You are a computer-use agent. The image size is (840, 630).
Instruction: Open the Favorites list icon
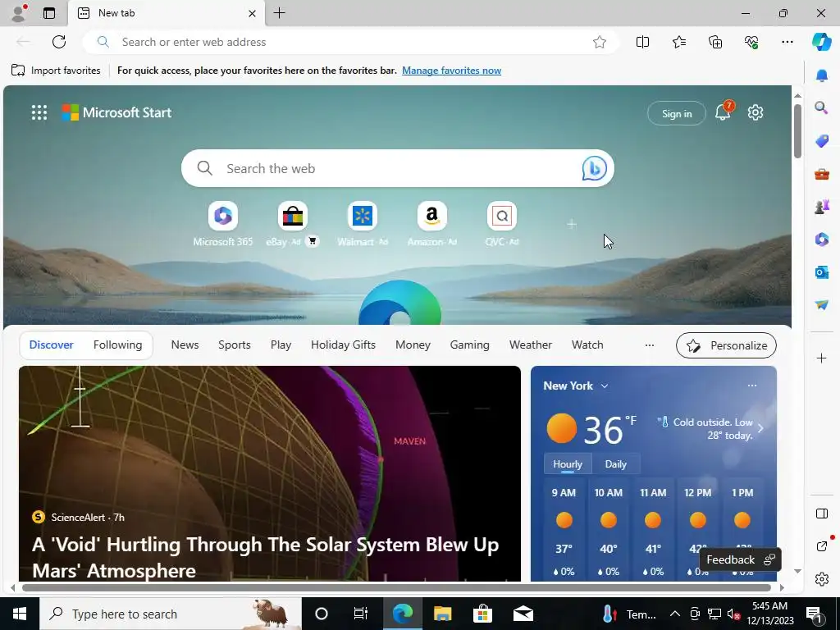tap(678, 42)
